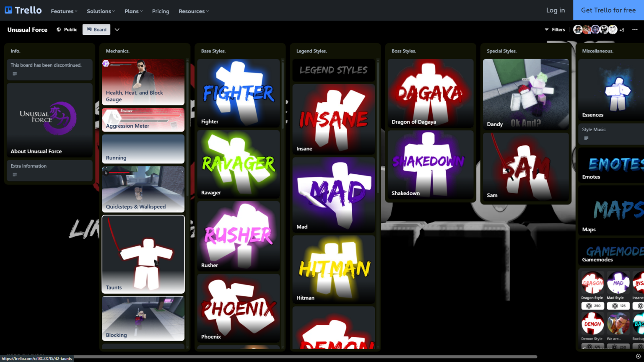Click the Log in button
This screenshot has height=362, width=644.
(x=555, y=10)
